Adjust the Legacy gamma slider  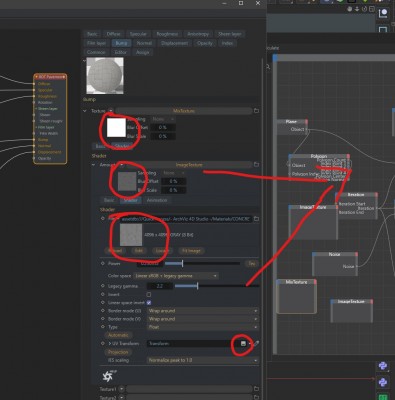pos(216,286)
